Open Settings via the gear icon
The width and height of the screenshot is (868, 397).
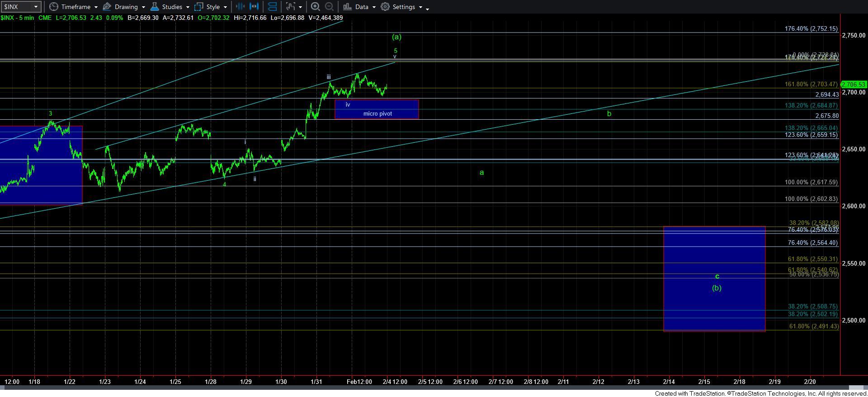(385, 7)
